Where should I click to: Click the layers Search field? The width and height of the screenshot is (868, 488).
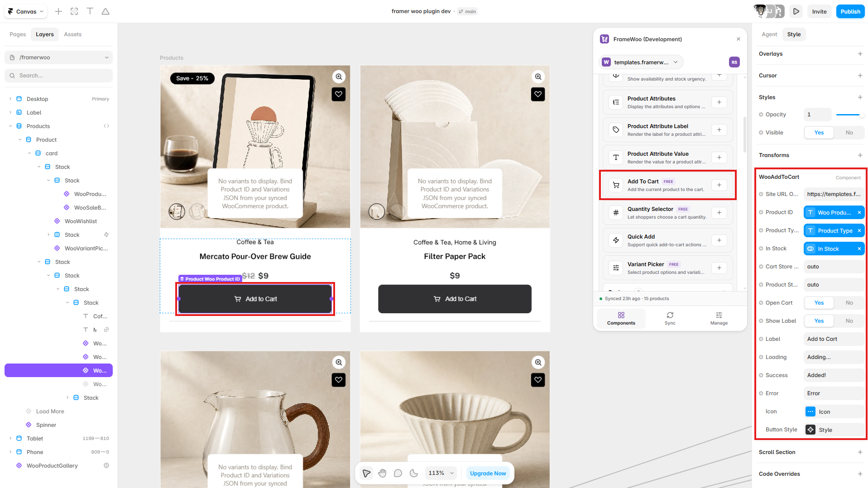pos(58,76)
